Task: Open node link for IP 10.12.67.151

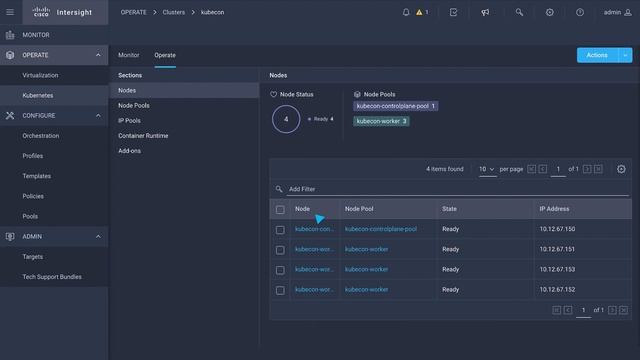Action: (x=314, y=249)
